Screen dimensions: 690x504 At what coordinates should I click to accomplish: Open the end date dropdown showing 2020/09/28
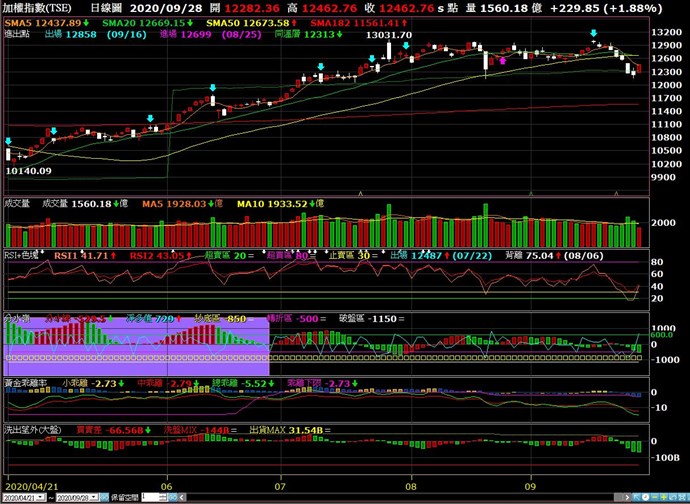(x=96, y=497)
